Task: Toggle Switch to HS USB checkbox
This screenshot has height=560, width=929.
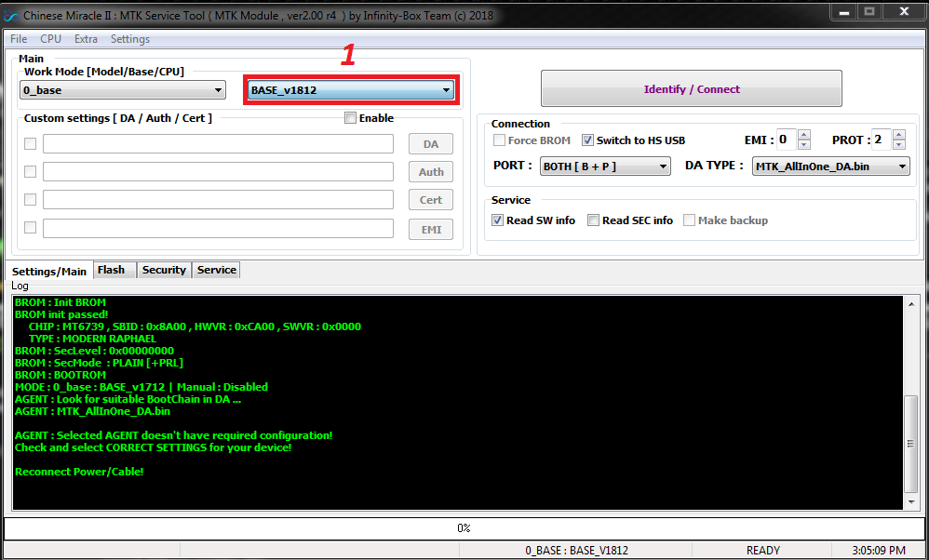Action: click(x=587, y=140)
